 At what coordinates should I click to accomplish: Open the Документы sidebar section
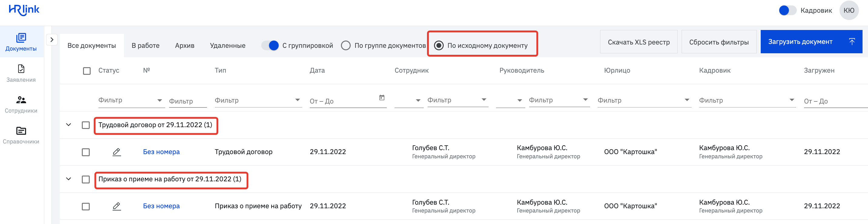[21, 42]
